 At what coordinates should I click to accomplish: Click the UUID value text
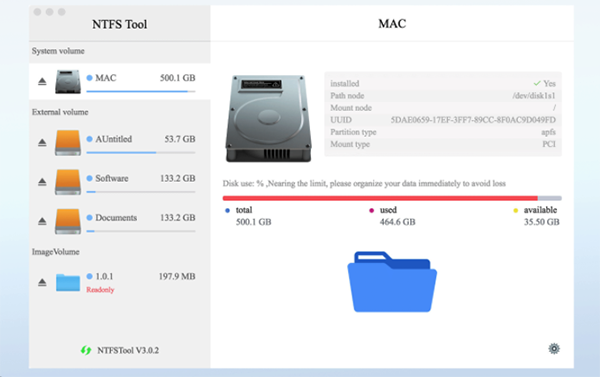pyautogui.click(x=473, y=120)
